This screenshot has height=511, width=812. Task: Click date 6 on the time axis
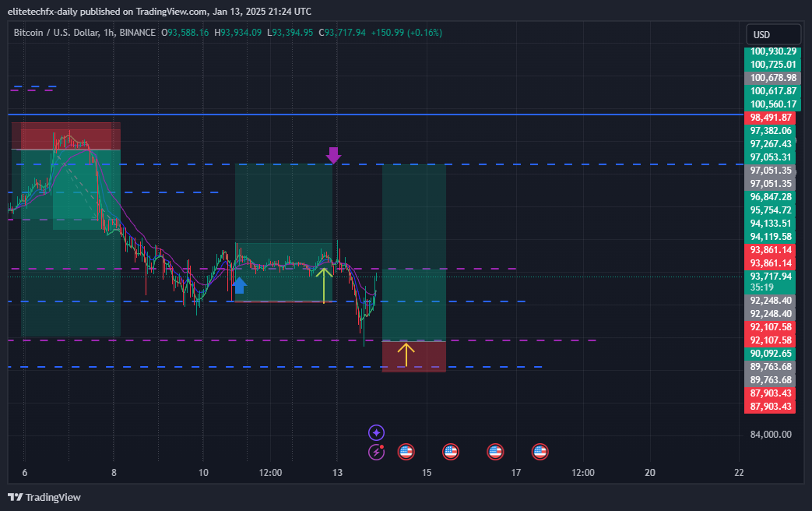[x=24, y=473]
